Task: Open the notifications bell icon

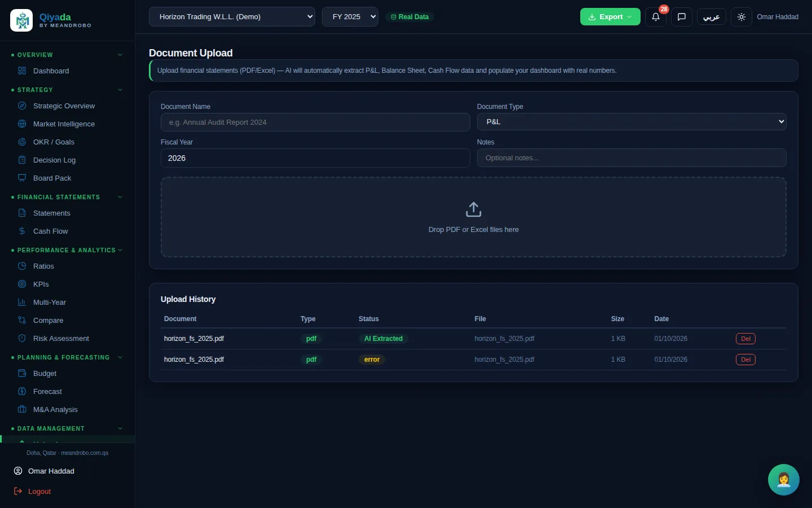Action: pyautogui.click(x=655, y=17)
